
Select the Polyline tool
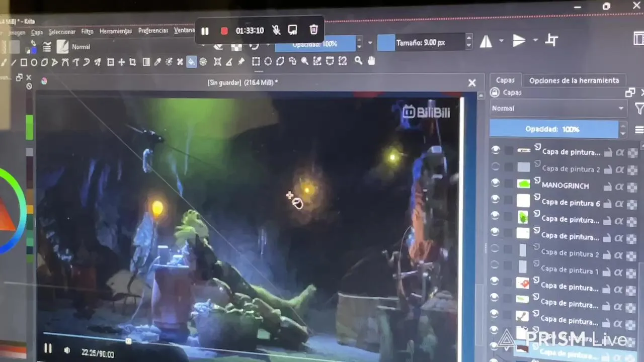pos(55,63)
